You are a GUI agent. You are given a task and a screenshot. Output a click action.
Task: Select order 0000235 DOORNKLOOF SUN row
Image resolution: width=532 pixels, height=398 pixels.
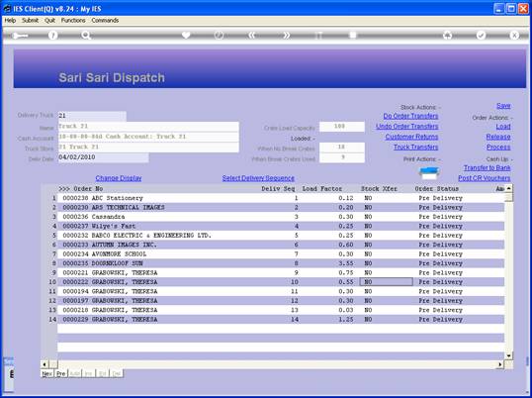pos(281,263)
